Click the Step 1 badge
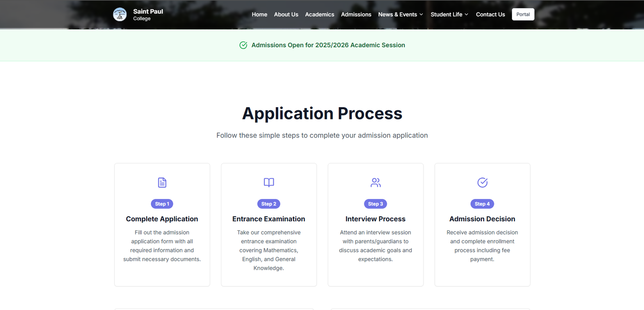 click(162, 204)
